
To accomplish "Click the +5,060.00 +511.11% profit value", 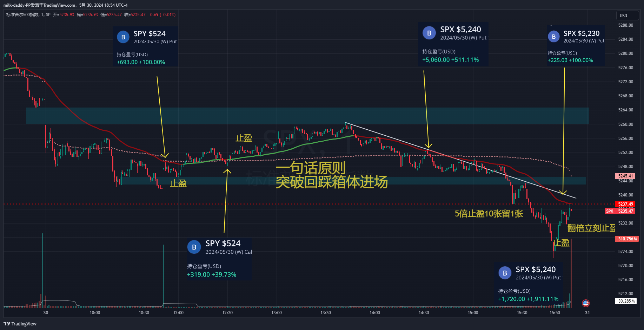I will 450,60.
